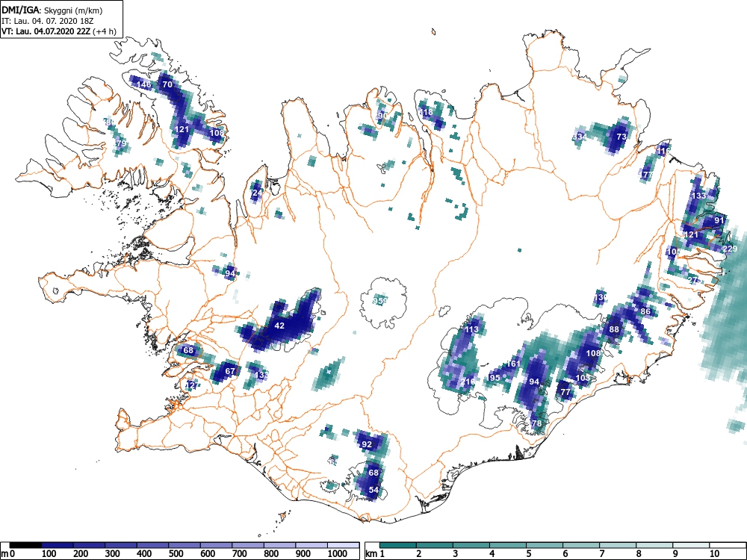Image resolution: width=747 pixels, height=560 pixels.
Task: Click the visibility value '334' in northeast
Action: (x=580, y=137)
